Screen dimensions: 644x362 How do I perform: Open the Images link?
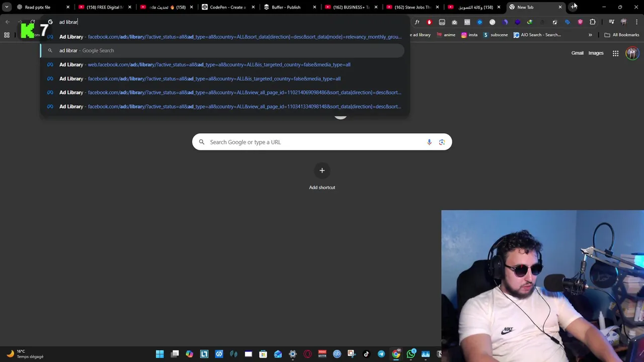coord(596,53)
